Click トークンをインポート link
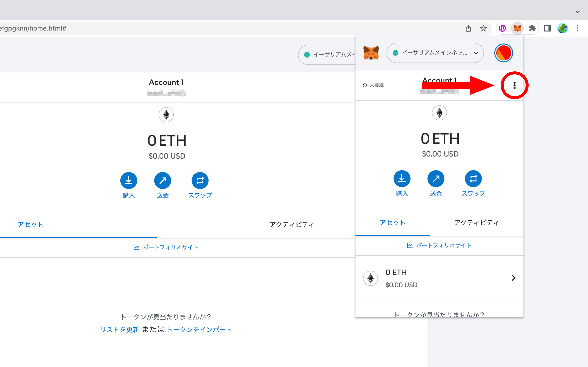This screenshot has height=367, width=588. (199, 330)
